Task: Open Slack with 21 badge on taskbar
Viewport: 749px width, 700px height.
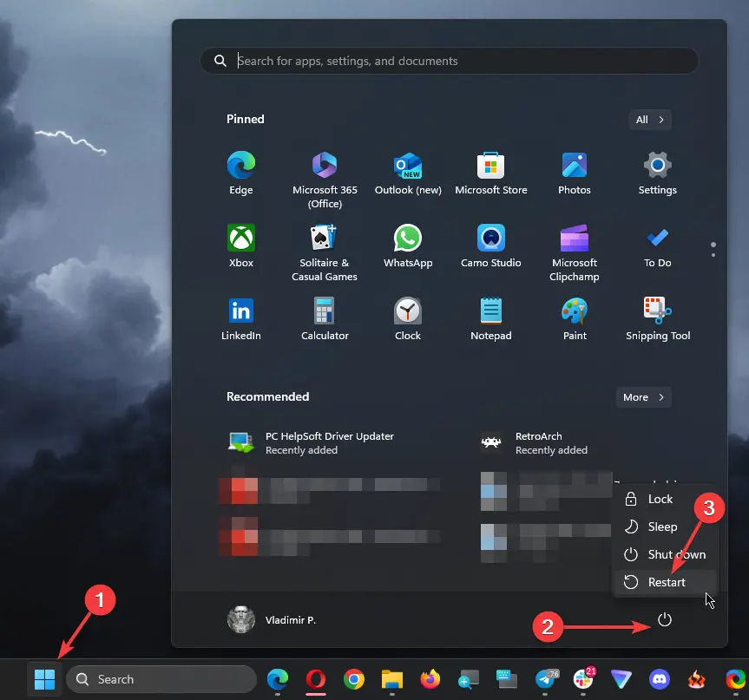Action: click(583, 679)
